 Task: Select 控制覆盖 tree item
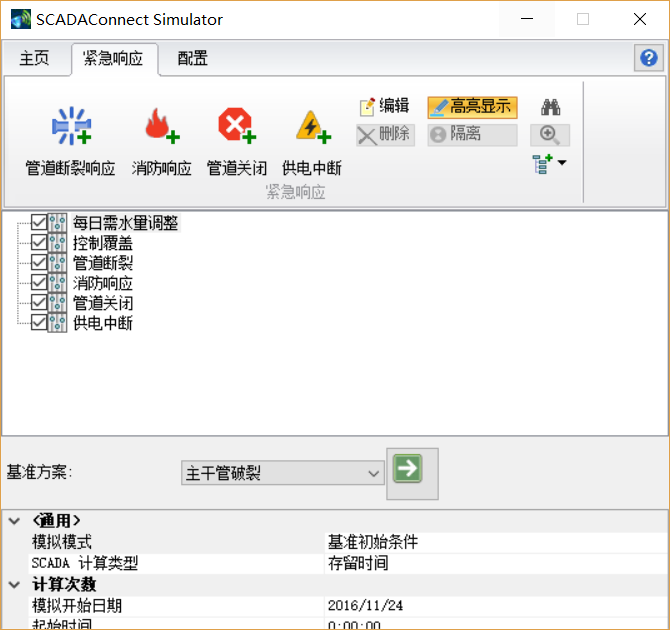tap(103, 243)
